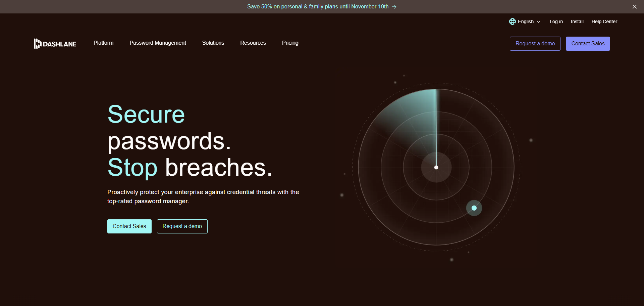Open the Save 50% promotion link
The width and height of the screenshot is (644, 306).
[x=318, y=6]
